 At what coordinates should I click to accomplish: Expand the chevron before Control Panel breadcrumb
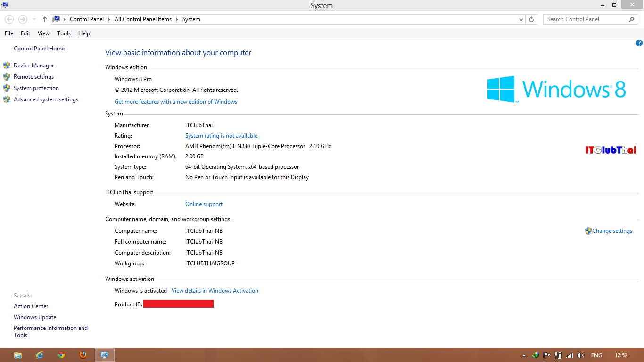65,19
